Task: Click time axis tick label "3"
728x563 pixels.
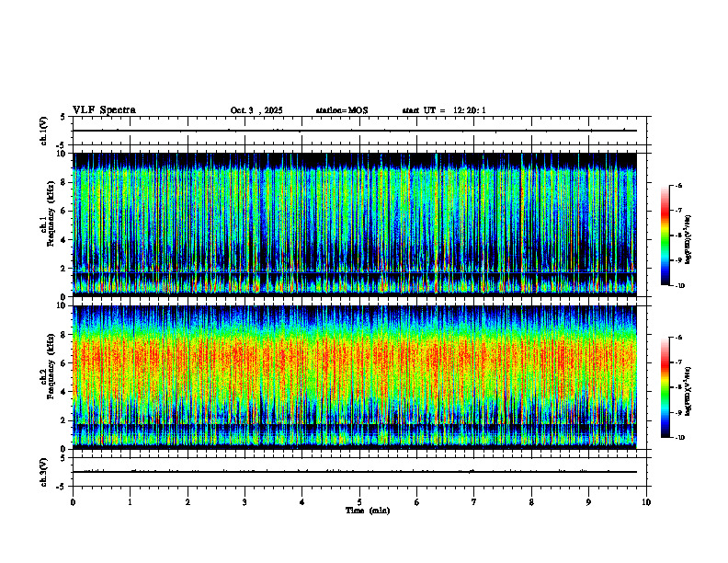Action: coord(245,502)
